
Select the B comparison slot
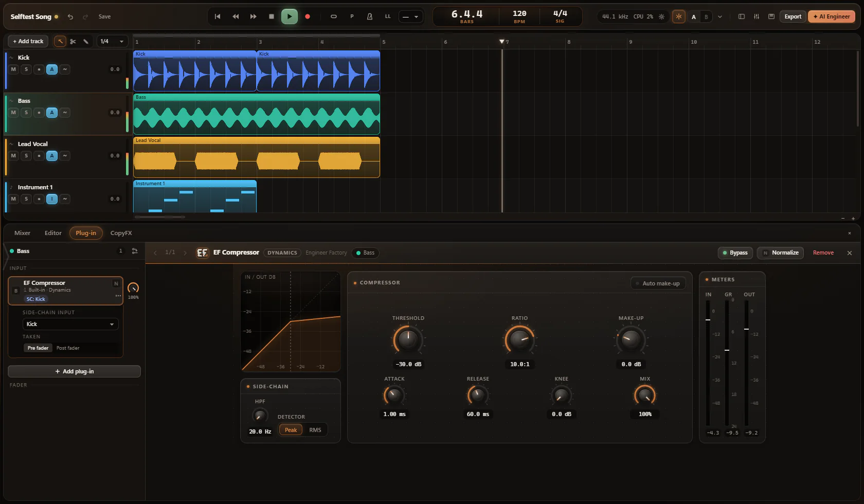[x=706, y=17]
